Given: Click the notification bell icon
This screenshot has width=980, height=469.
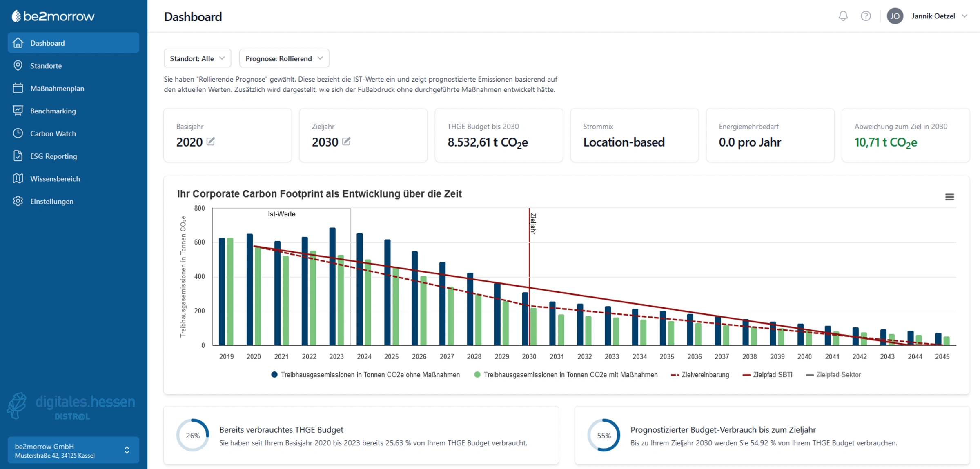Looking at the screenshot, I should tap(843, 16).
